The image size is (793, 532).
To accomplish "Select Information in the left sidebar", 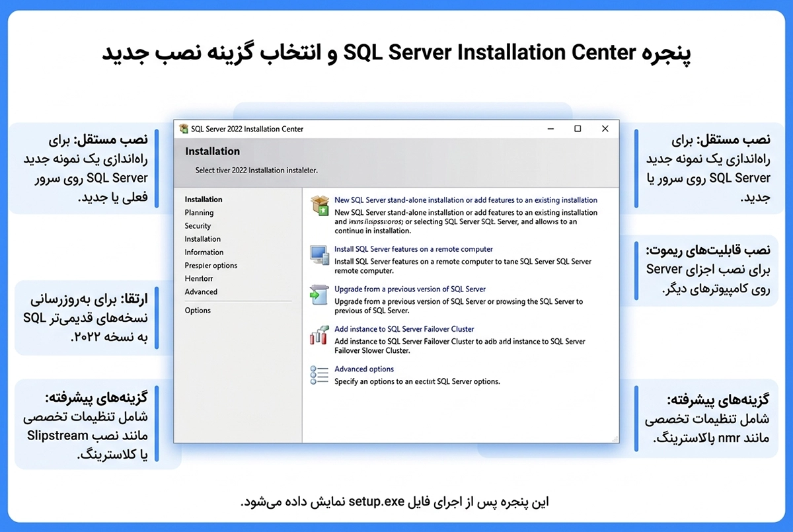I will tap(204, 252).
